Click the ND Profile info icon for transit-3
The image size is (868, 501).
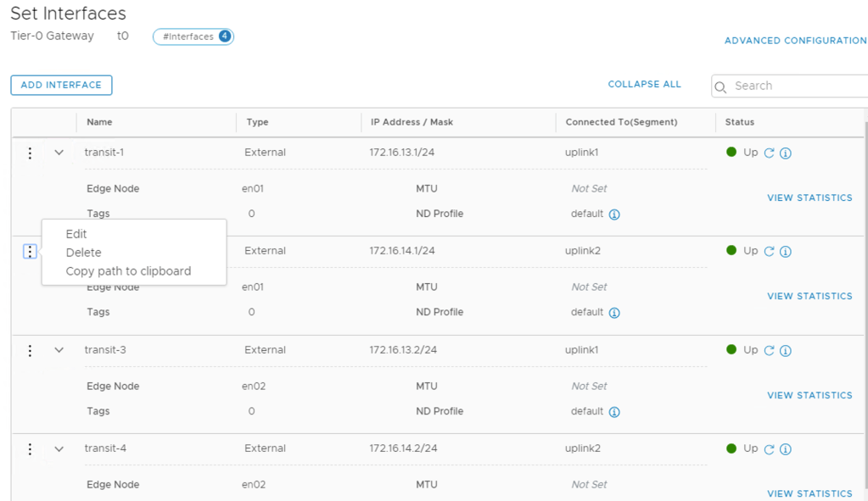[x=614, y=412]
